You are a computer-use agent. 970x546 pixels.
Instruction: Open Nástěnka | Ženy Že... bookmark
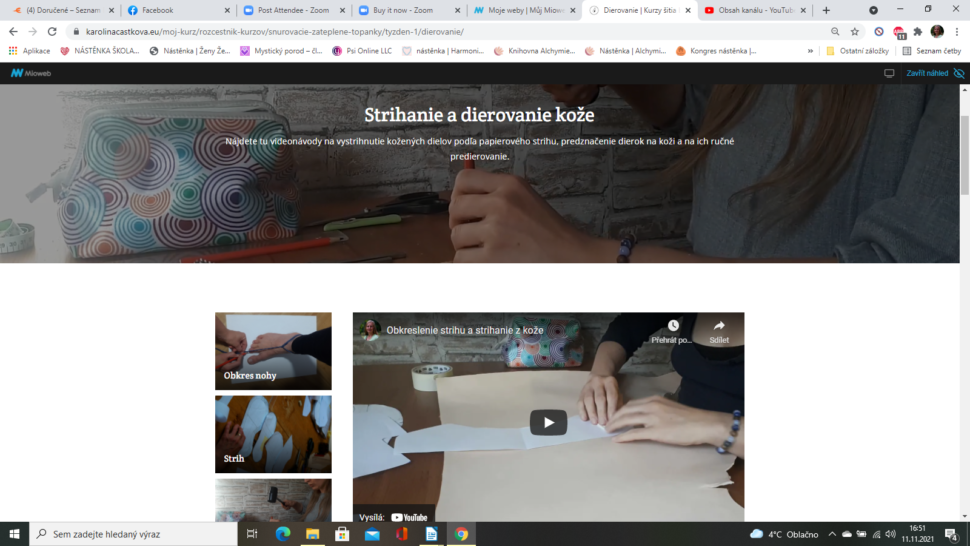190,51
